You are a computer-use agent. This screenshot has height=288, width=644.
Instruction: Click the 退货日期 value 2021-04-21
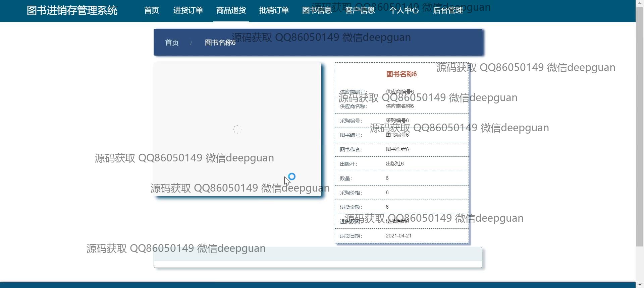tap(398, 236)
